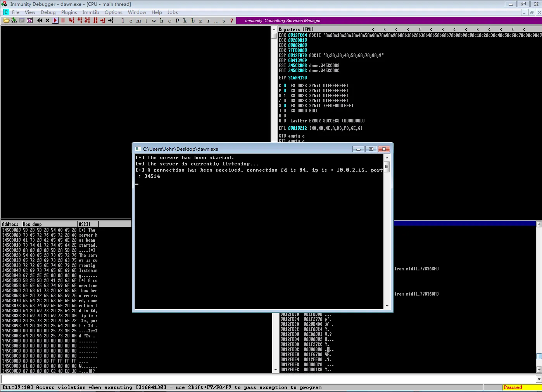Click the Step over toolbar icon
The height and width of the screenshot is (392, 542).
(79, 21)
